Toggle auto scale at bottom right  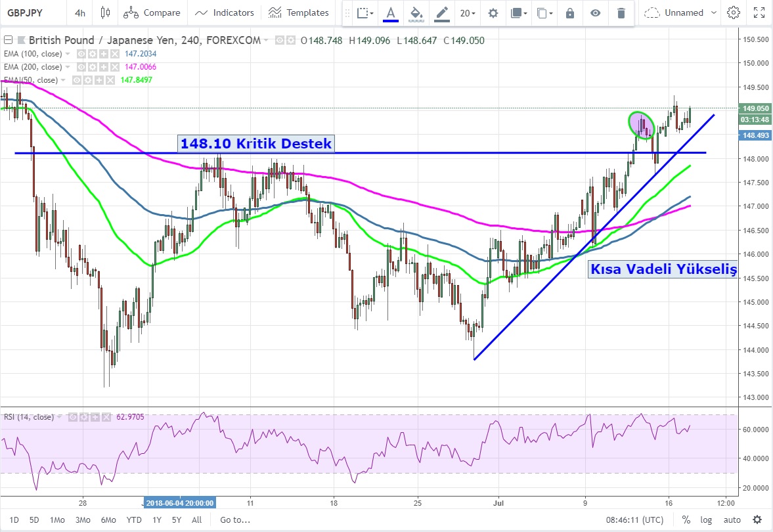[732, 520]
